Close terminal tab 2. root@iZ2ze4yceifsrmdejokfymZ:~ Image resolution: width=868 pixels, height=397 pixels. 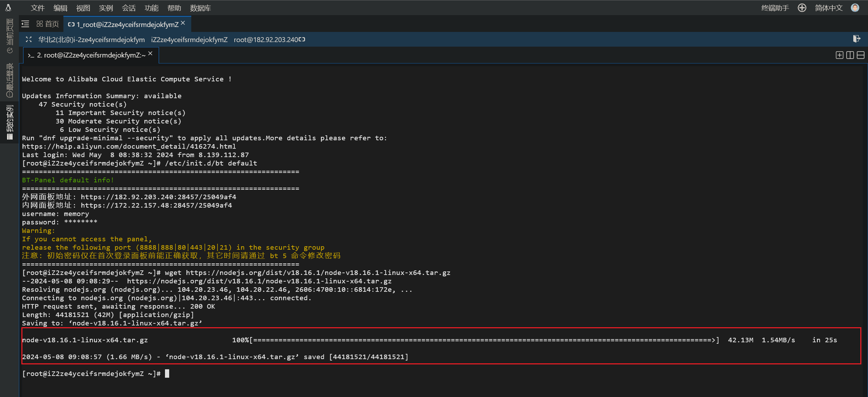tap(150, 53)
